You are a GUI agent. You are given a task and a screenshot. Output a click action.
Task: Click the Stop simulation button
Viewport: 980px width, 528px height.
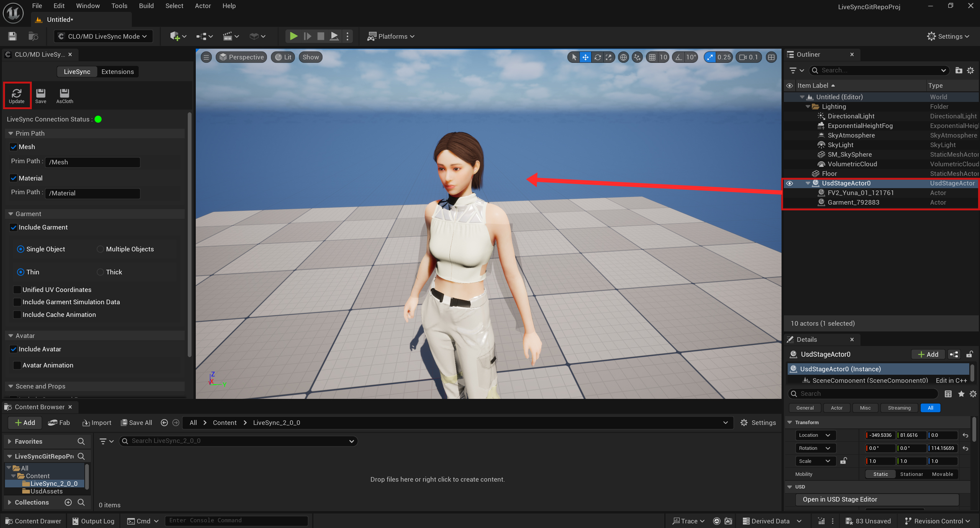321,36
